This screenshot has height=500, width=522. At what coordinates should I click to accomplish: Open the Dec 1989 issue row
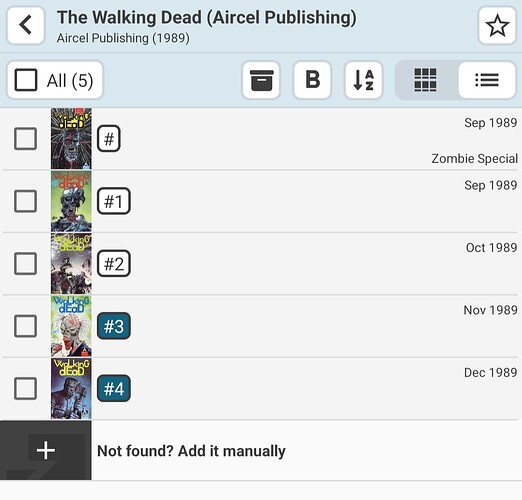[261, 388]
